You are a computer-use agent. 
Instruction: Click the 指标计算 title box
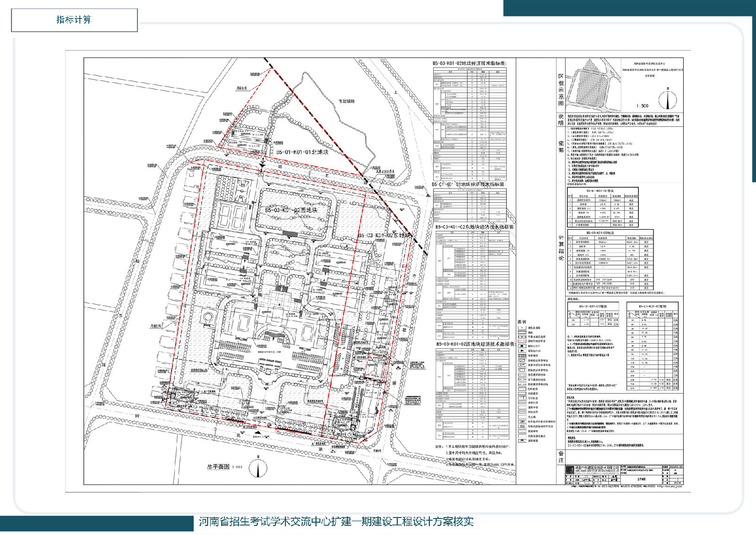[74, 20]
